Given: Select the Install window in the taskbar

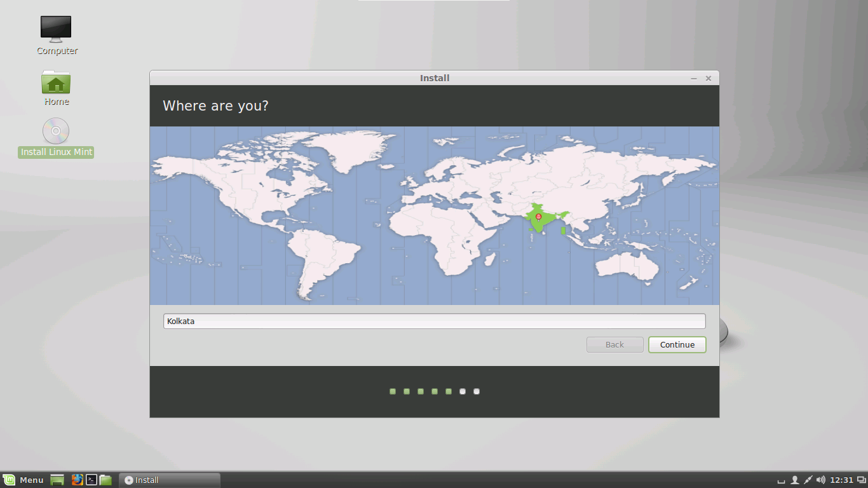Looking at the screenshot, I should click(170, 480).
